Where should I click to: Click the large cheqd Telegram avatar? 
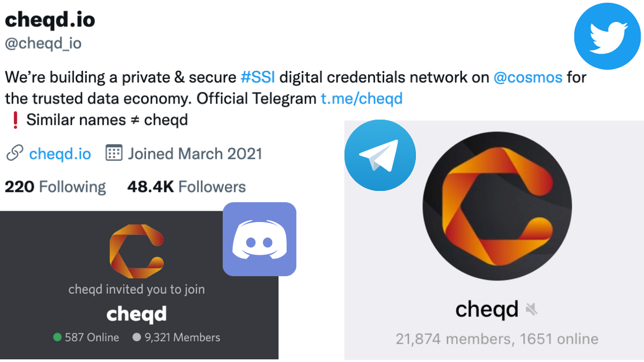497,206
